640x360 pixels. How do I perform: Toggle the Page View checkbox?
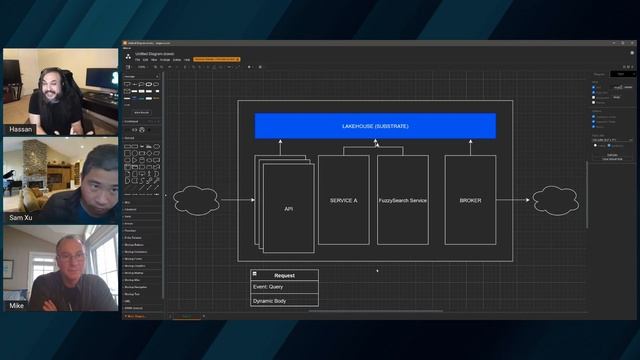593,92
